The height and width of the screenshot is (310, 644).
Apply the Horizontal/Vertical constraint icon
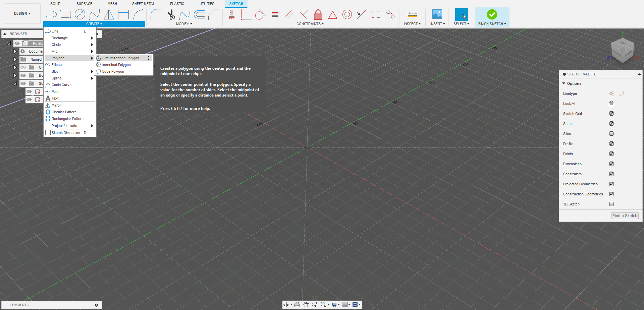pos(231,14)
